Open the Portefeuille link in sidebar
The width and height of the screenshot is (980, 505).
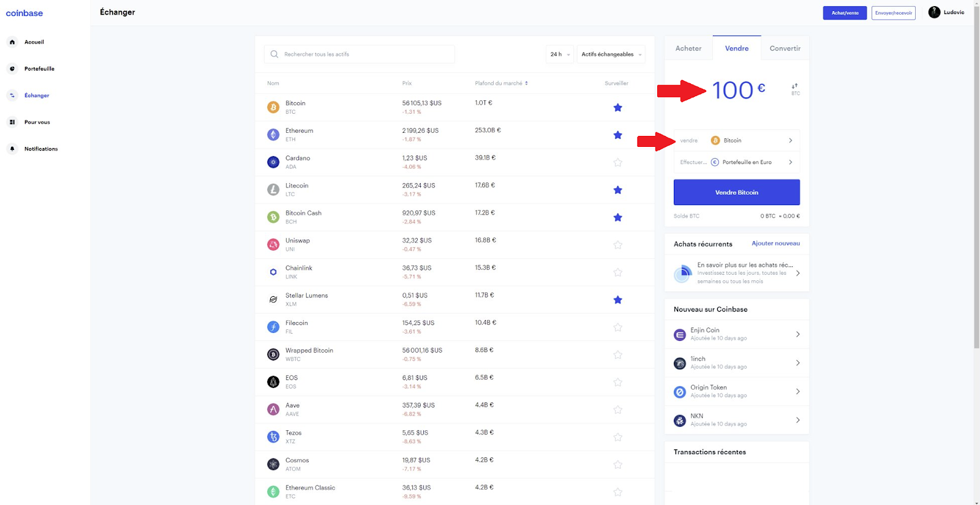[39, 69]
